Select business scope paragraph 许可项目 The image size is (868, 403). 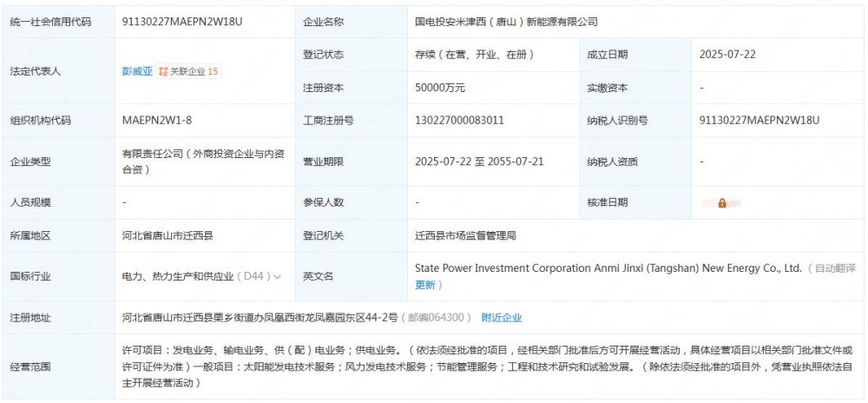[x=487, y=367]
